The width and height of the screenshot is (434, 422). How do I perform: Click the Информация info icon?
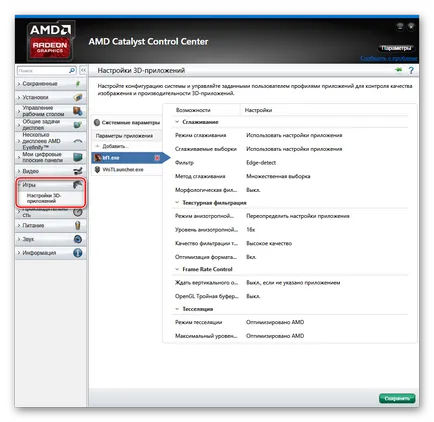click(78, 253)
